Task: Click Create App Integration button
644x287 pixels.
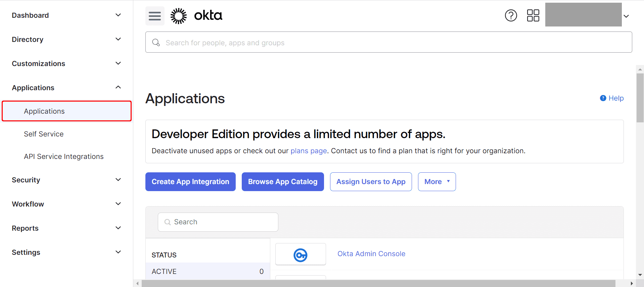Action: coord(190,182)
